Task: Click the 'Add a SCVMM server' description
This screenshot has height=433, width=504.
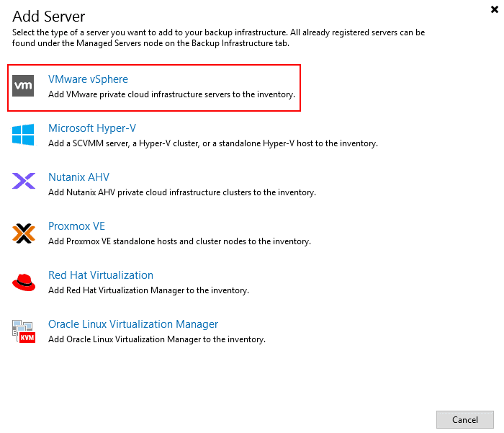Action: 213,143
